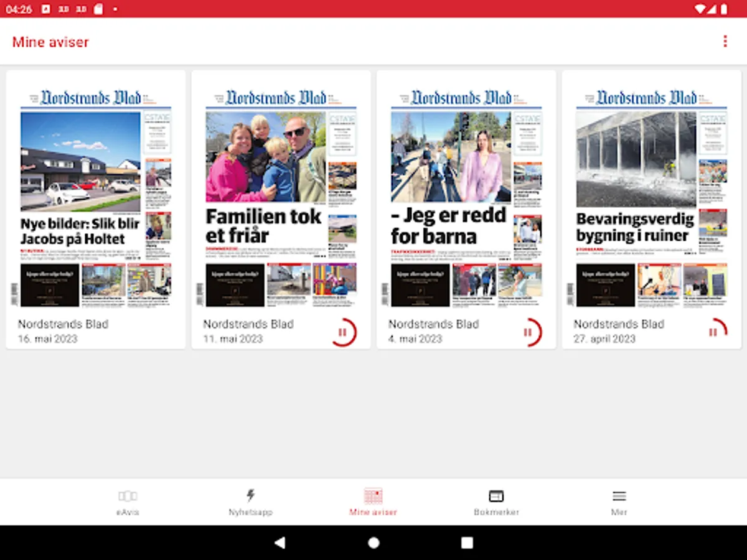
Task: Switch to the Nyhetsapp tab
Action: 250,502
